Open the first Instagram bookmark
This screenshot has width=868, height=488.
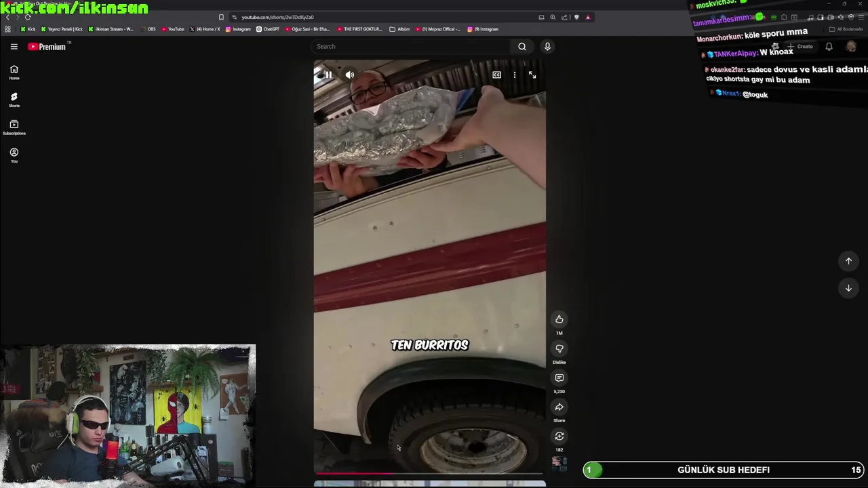pyautogui.click(x=238, y=29)
